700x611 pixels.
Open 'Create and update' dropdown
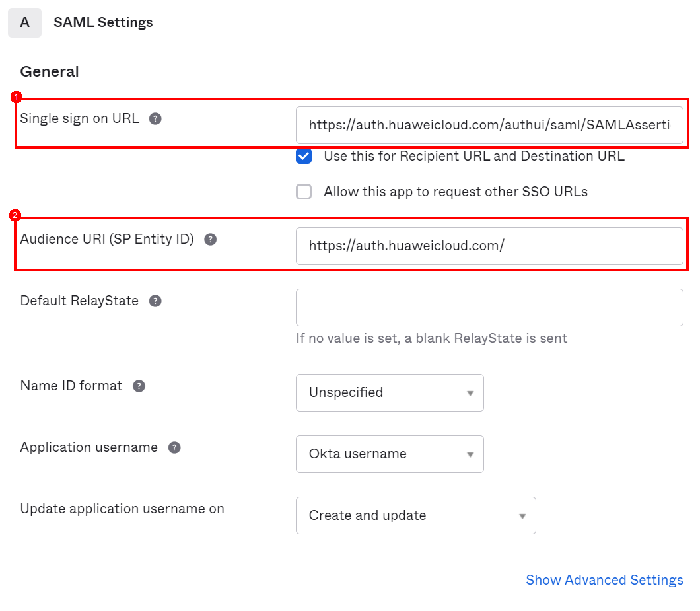tap(415, 516)
